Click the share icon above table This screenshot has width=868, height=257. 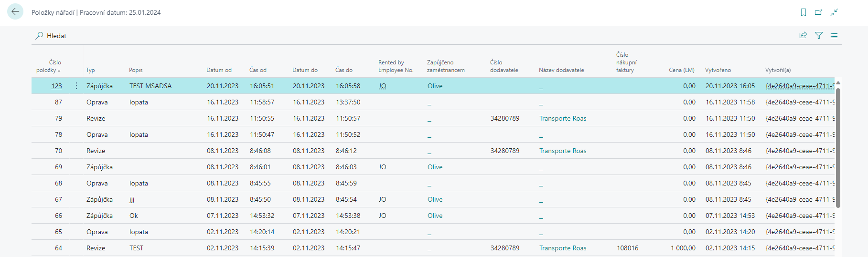(x=803, y=35)
